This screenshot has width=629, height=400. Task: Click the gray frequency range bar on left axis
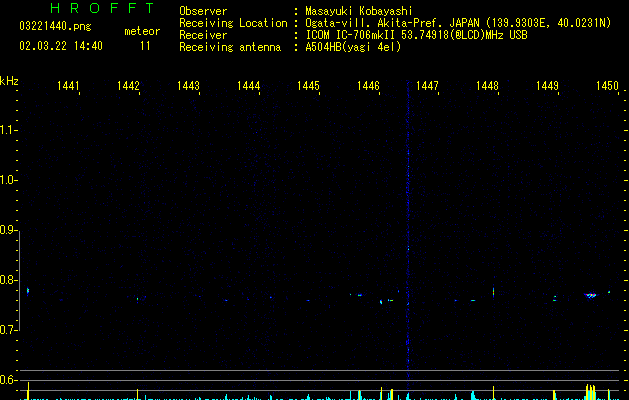pyautogui.click(x=19, y=280)
